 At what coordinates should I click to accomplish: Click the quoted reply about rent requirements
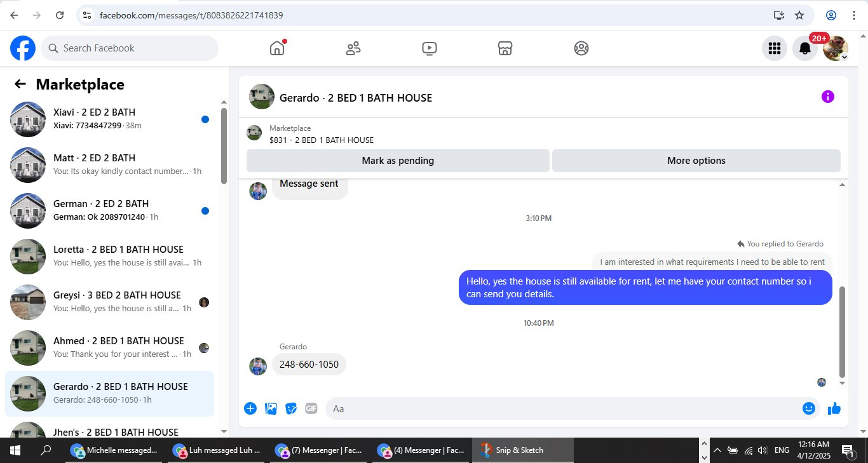[x=712, y=262]
